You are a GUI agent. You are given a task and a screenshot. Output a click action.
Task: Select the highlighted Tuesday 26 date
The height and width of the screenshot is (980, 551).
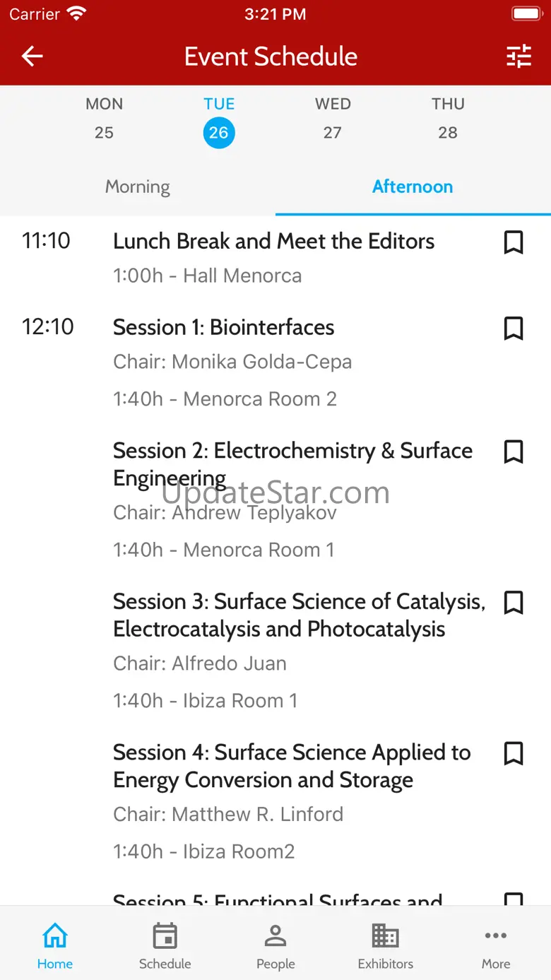click(219, 131)
